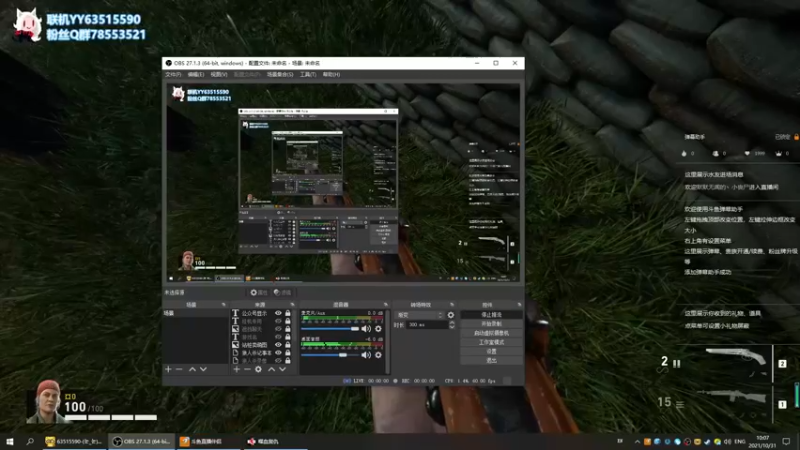Pop out the Audio Mixer dock via header icon
The image size is (800, 450).
click(386, 305)
